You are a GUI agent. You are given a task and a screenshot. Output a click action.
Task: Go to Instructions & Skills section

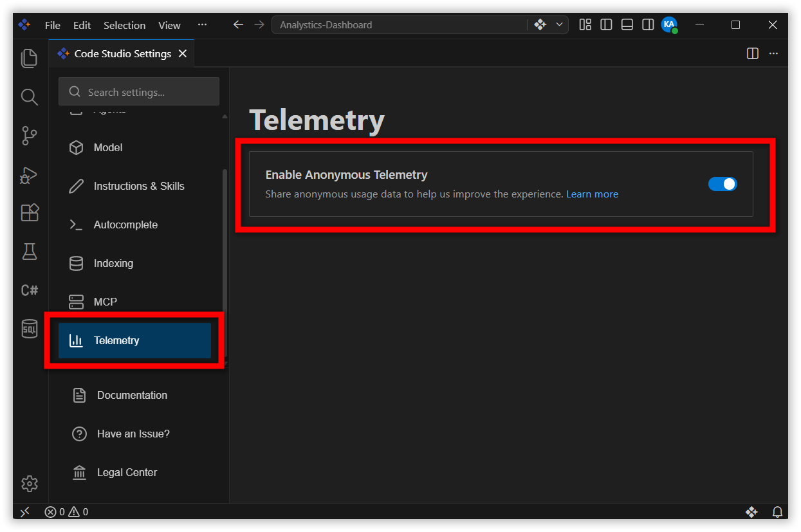coord(134,186)
